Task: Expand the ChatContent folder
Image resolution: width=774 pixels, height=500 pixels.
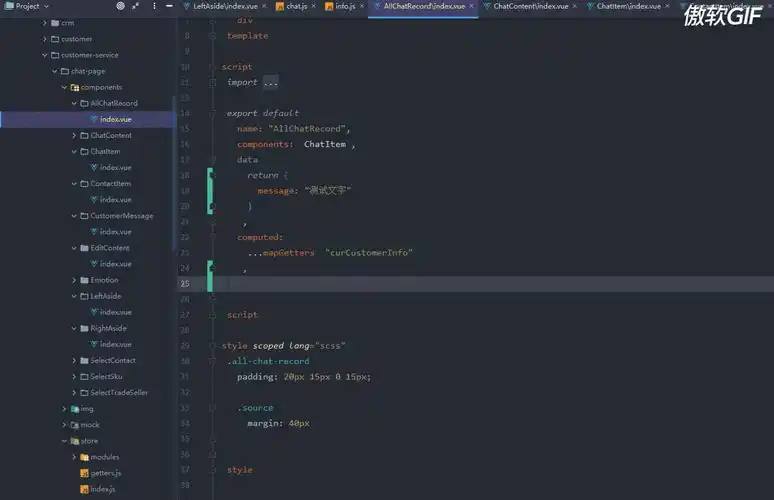Action: click(x=74, y=135)
